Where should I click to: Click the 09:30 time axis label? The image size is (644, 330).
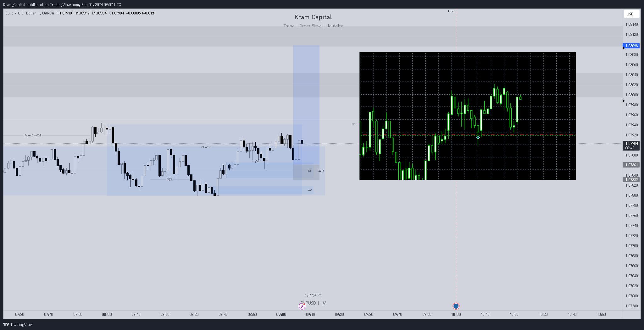click(369, 314)
